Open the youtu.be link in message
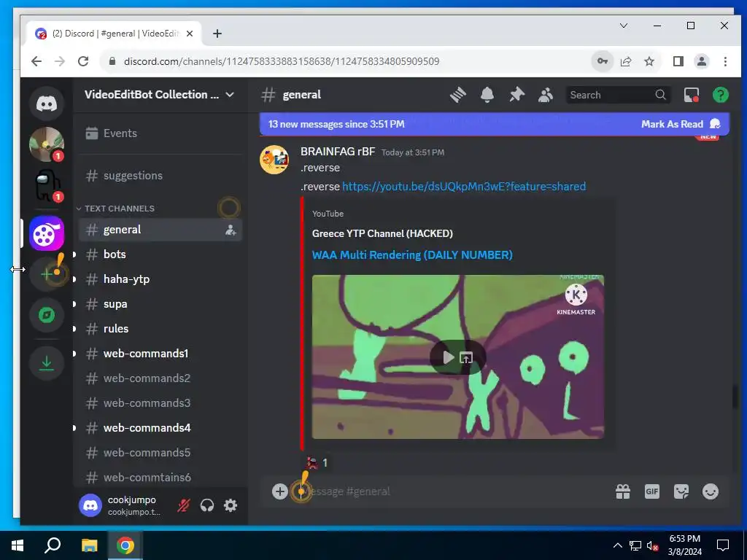 tap(463, 187)
